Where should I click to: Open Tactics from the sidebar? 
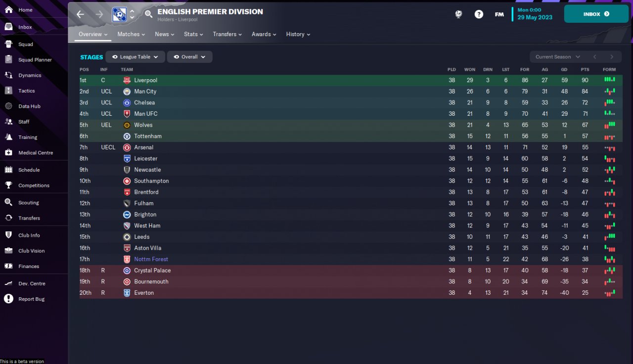(x=26, y=91)
